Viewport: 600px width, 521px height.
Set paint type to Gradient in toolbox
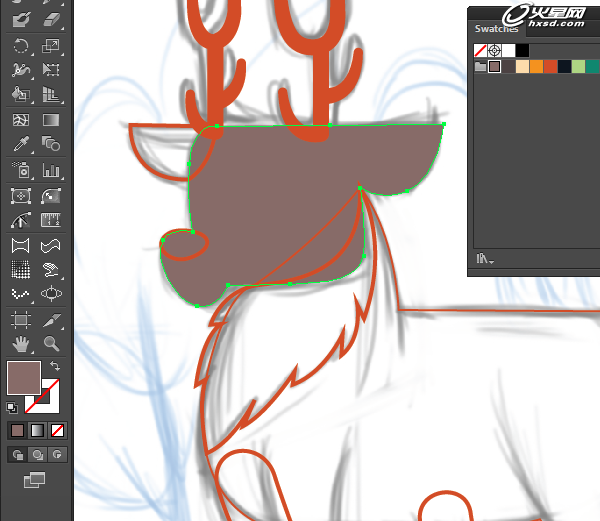click(x=37, y=431)
